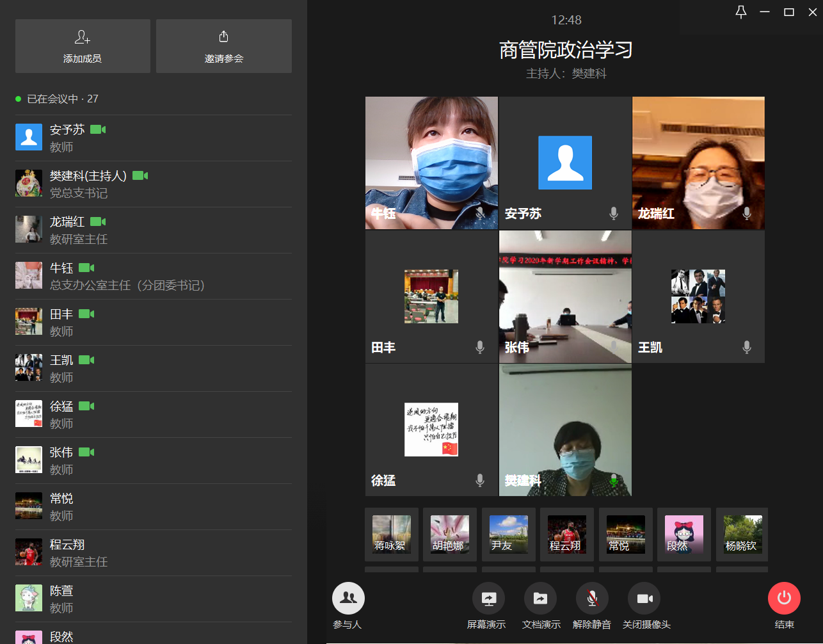The height and width of the screenshot is (644, 823).
Task: Select 蒋咏絮 thumbnail in participant strip
Action: click(x=392, y=535)
